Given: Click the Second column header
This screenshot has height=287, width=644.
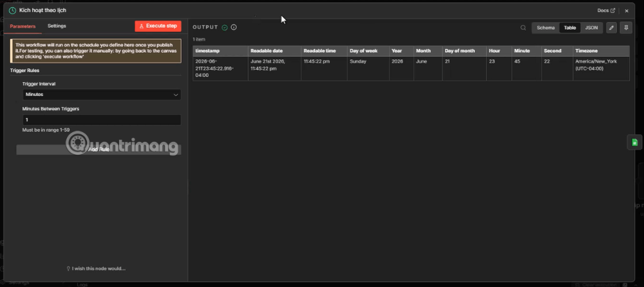Looking at the screenshot, I should tap(557, 51).
